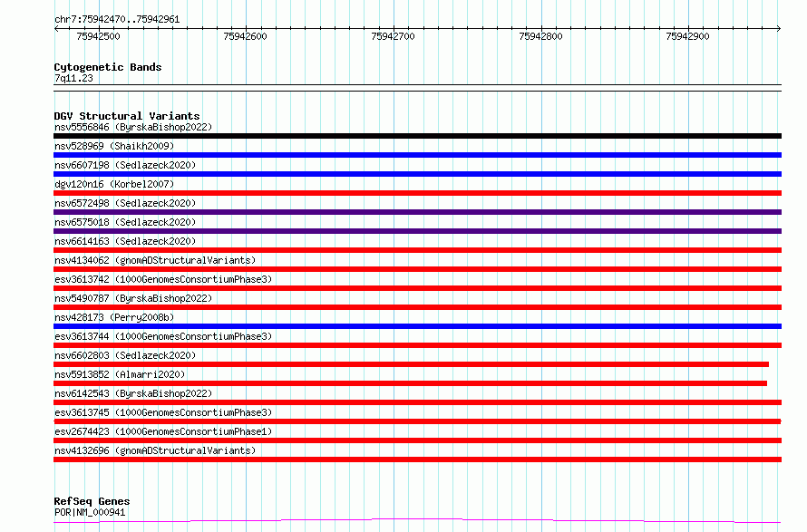Click the red bar under nsv6602803
Screen dimensions: 807x532
click(412, 364)
